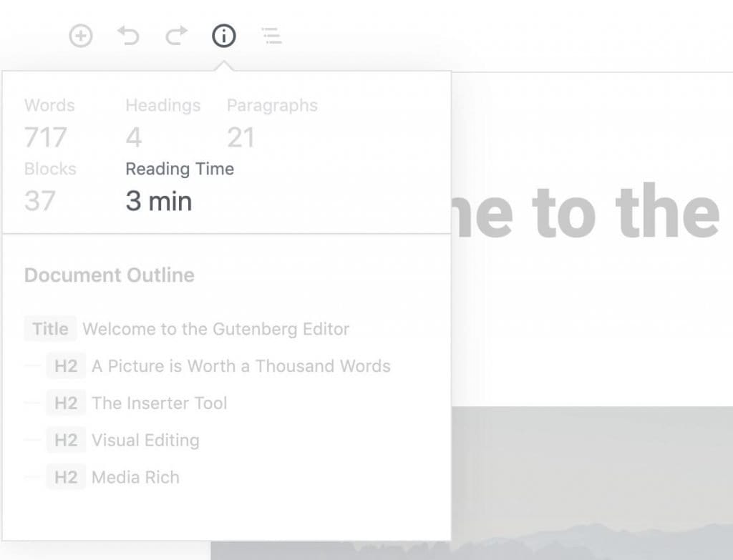
Task: Click the cover image below the title
Action: click(x=592, y=483)
